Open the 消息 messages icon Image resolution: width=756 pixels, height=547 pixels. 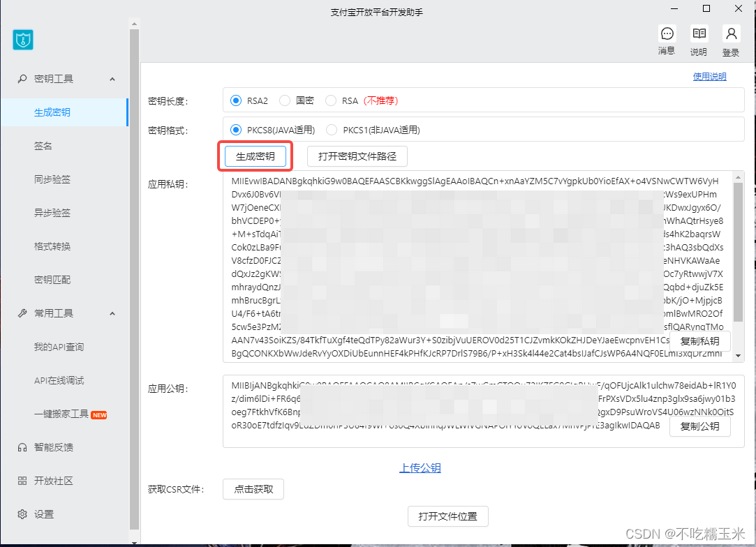(x=667, y=33)
